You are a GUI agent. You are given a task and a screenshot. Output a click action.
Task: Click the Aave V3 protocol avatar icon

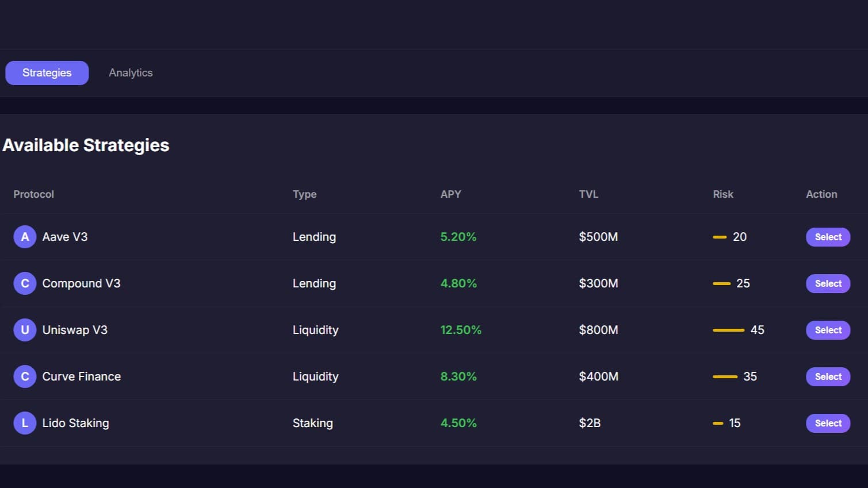tap(25, 237)
